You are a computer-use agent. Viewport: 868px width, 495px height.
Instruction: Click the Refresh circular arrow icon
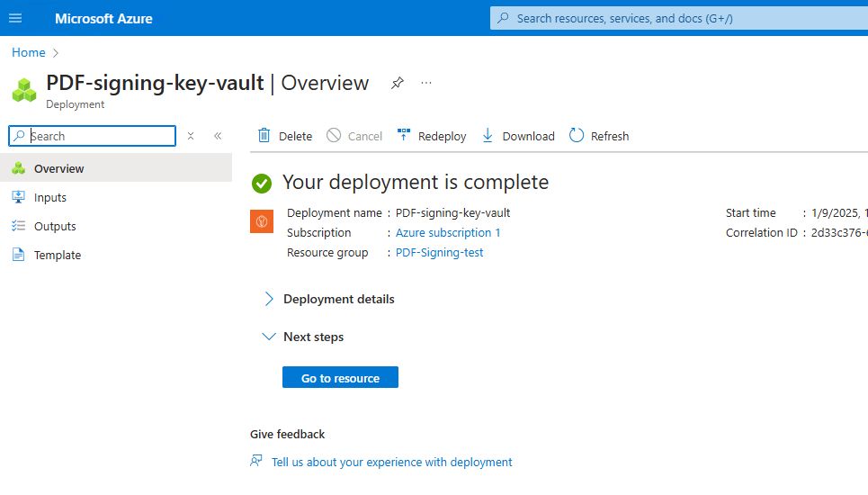coord(577,135)
